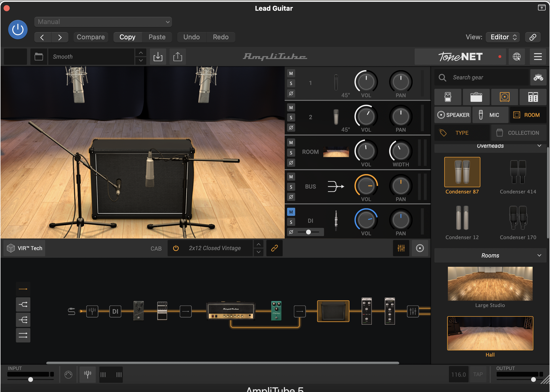Image resolution: width=550 pixels, height=392 pixels.
Task: Save preset with download arrow icon
Action: (158, 57)
